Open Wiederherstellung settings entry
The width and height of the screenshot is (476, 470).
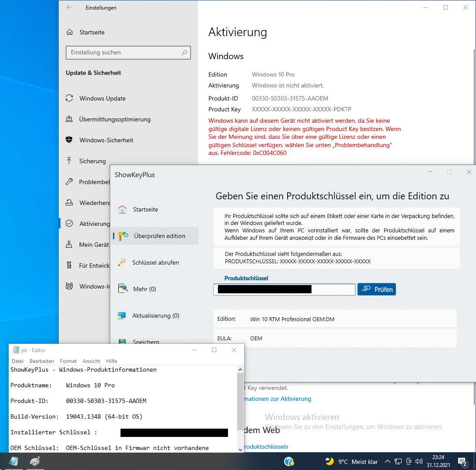click(87, 203)
